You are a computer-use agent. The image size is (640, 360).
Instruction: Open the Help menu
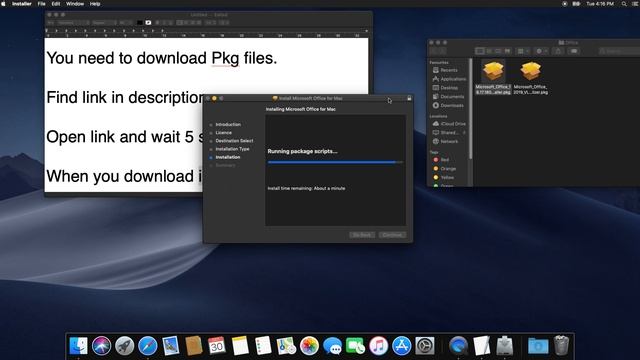point(95,4)
